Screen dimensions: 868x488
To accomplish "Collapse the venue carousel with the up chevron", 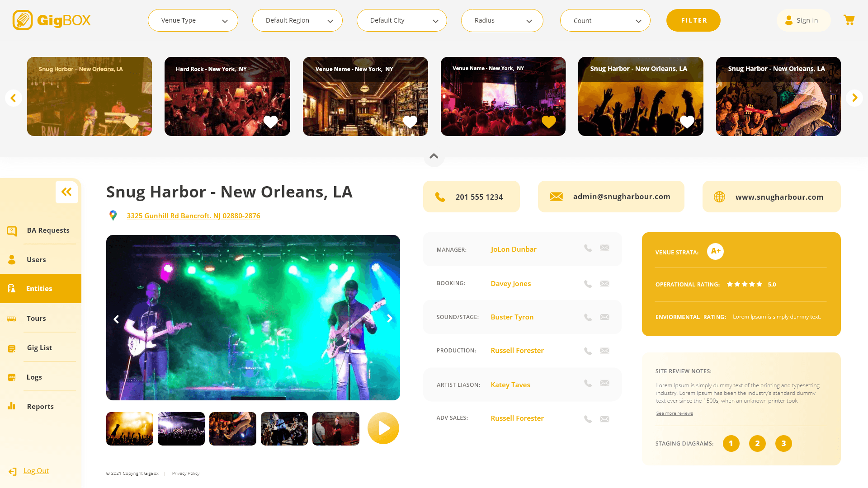I will pyautogui.click(x=434, y=156).
